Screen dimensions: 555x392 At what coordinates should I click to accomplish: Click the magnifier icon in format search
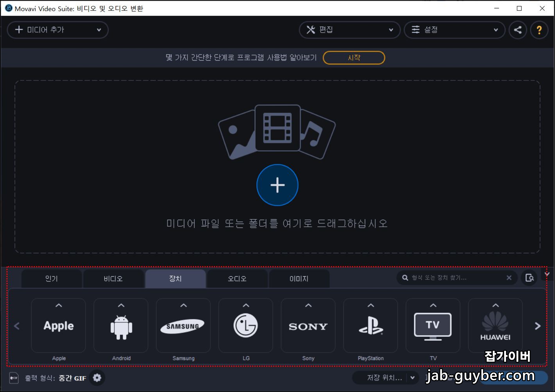[x=405, y=278]
